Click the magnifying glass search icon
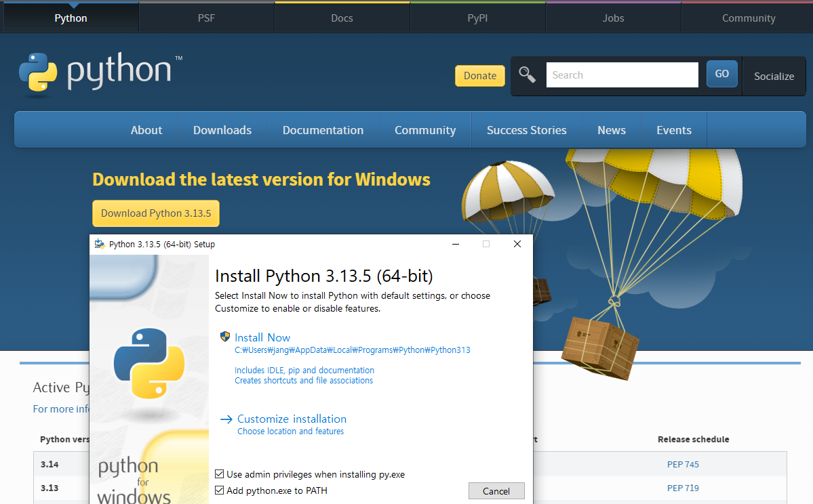813x504 pixels. 528,75
